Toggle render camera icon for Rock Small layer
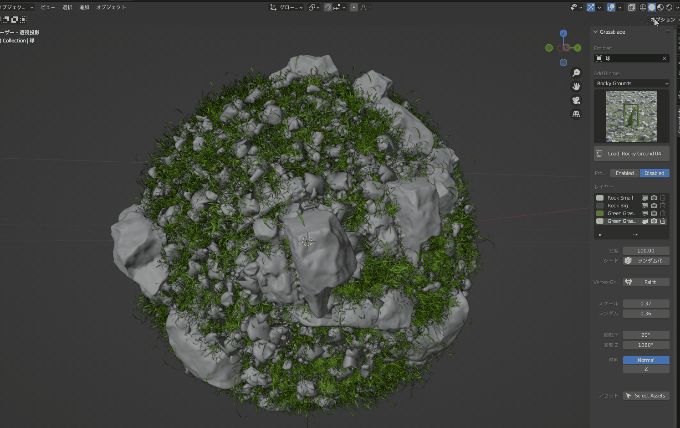The image size is (680, 428). click(x=654, y=198)
